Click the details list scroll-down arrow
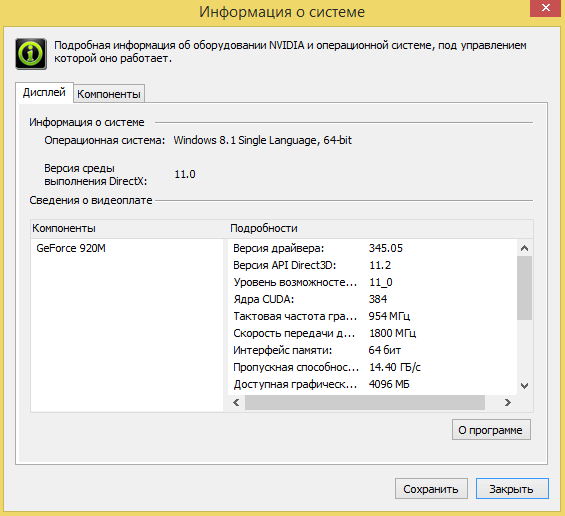 525,386
